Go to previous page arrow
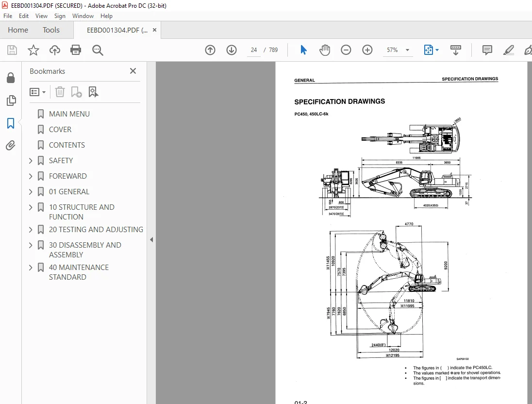Viewport: 532px width, 404px height. 210,50
